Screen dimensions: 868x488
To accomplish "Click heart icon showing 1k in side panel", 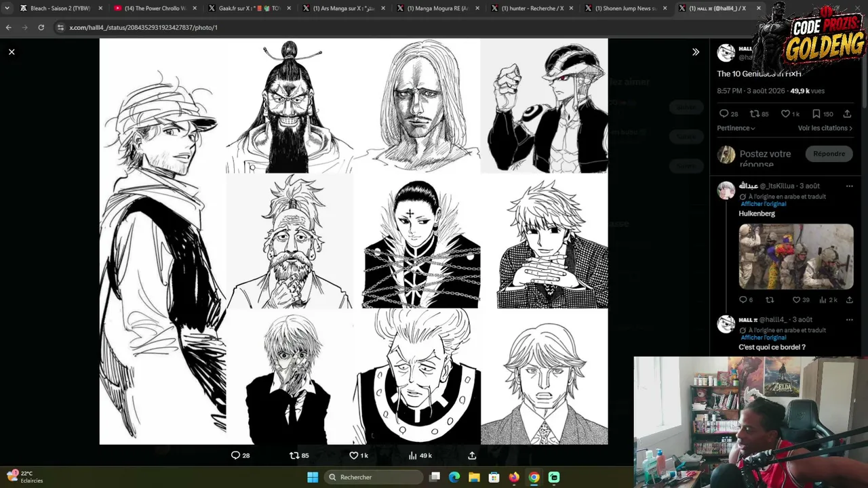I will point(785,114).
